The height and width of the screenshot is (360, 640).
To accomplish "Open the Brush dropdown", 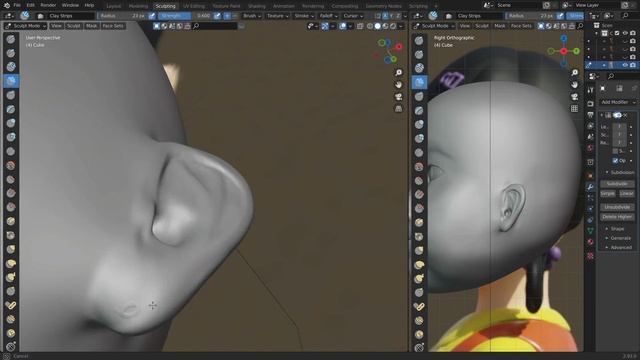I will [252, 16].
